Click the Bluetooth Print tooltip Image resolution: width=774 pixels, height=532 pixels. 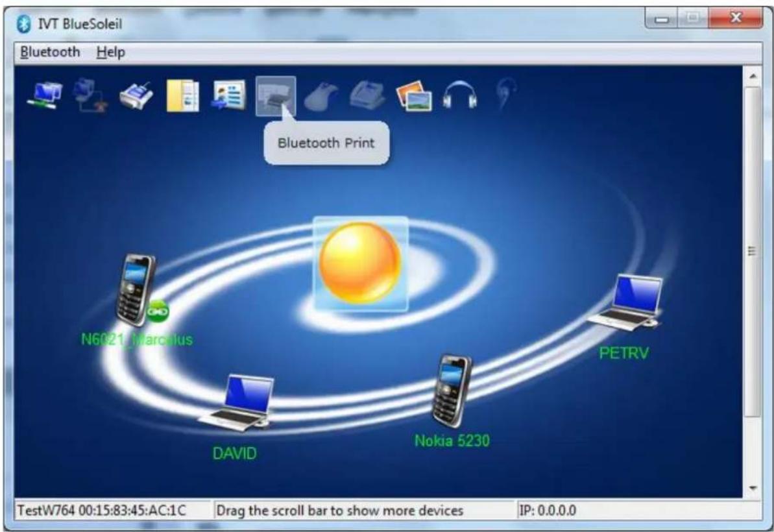pyautogui.click(x=326, y=143)
